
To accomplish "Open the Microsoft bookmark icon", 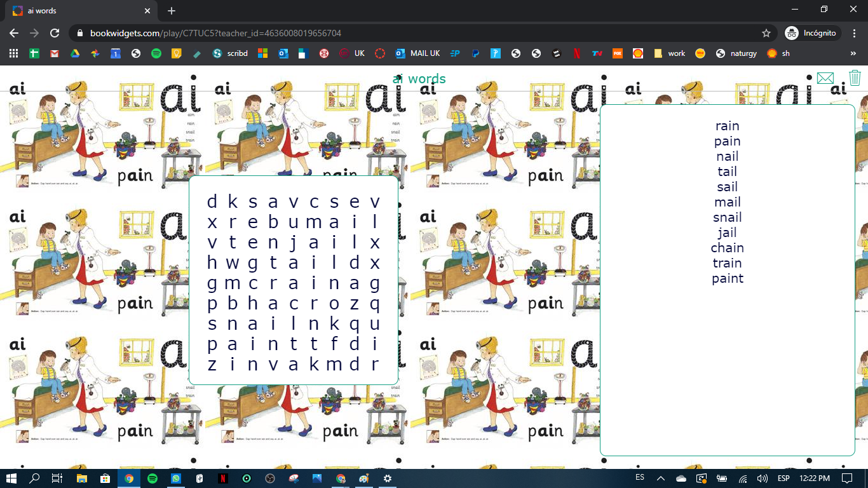I will (262, 53).
